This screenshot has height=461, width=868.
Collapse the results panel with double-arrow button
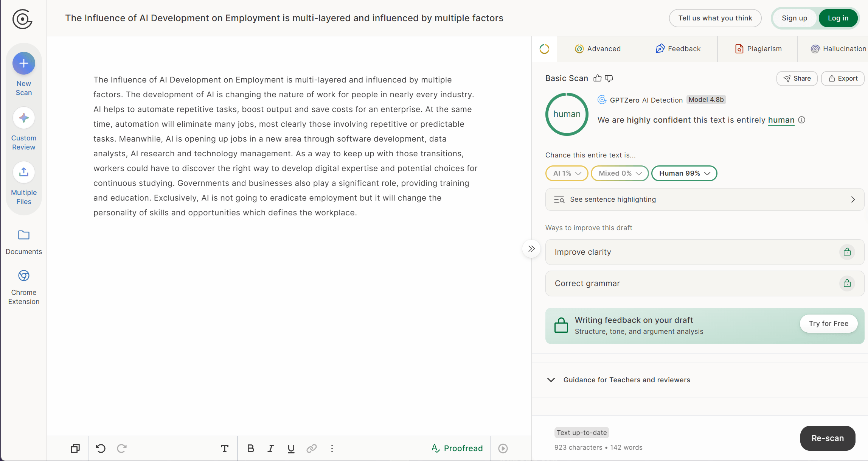pyautogui.click(x=531, y=249)
